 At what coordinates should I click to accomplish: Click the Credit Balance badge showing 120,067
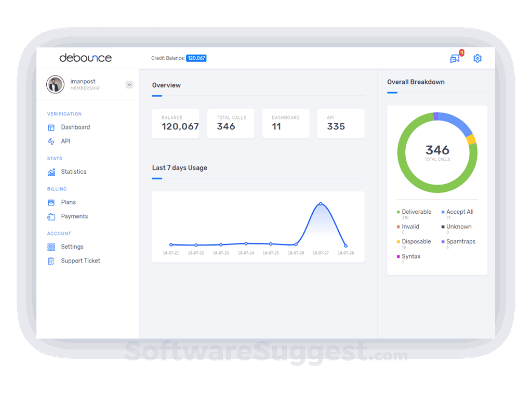196,58
